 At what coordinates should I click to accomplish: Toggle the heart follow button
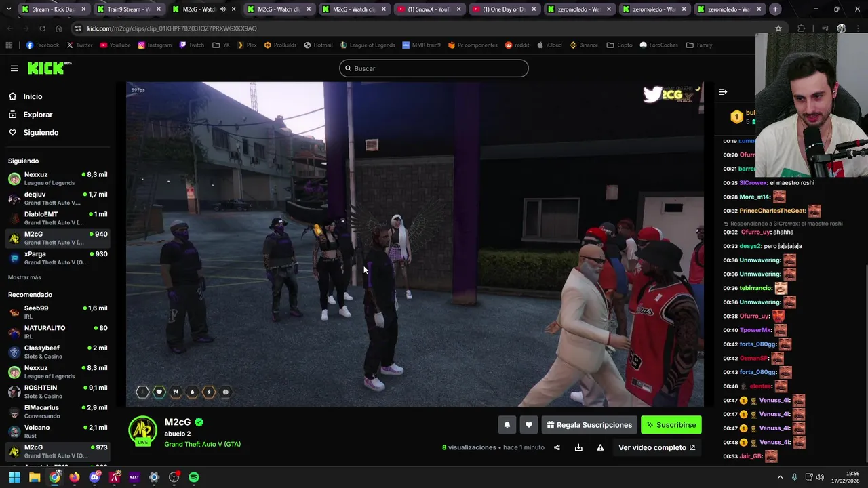pos(529,425)
